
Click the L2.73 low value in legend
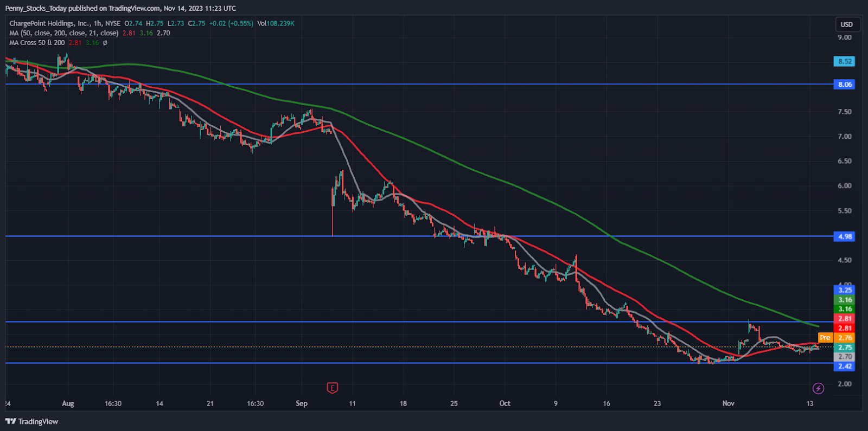click(176, 23)
